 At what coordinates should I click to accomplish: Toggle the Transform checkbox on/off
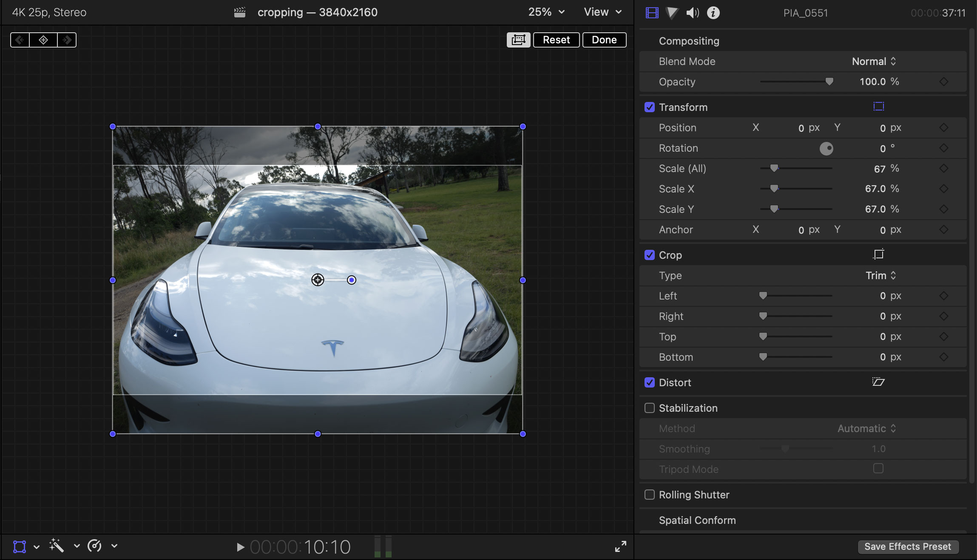(649, 107)
